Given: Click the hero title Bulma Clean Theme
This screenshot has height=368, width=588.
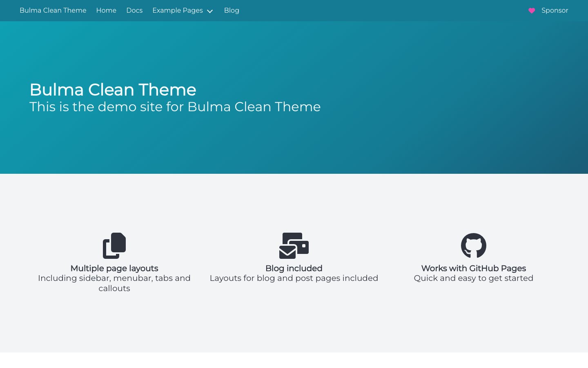Looking at the screenshot, I should [113, 90].
